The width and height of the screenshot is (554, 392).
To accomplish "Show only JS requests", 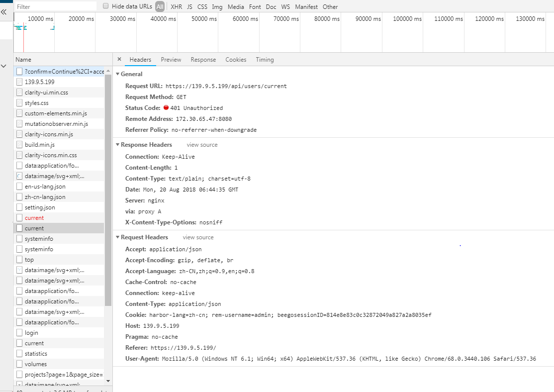I will [x=189, y=6].
